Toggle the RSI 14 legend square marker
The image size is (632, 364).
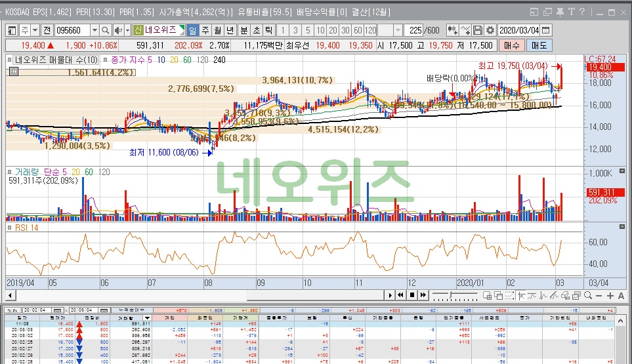pyautogui.click(x=9, y=228)
